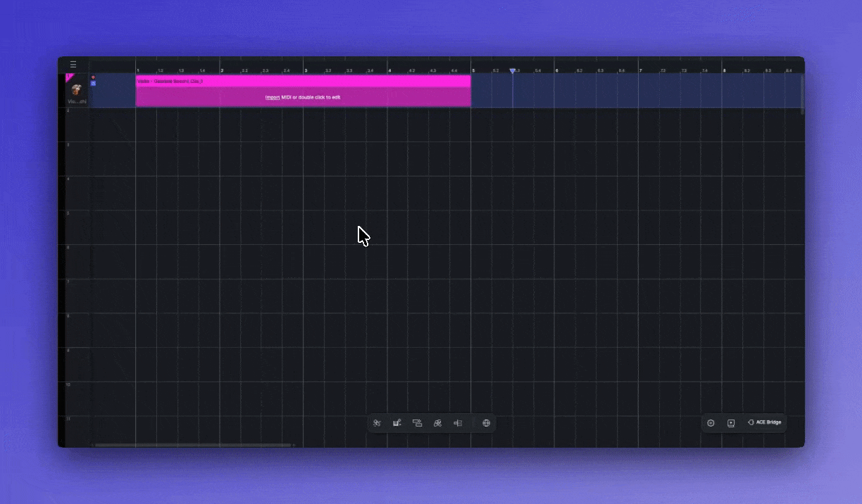Click the horizontal scrollbar at the bottom
Screen dimensions: 862x504
tap(194, 445)
